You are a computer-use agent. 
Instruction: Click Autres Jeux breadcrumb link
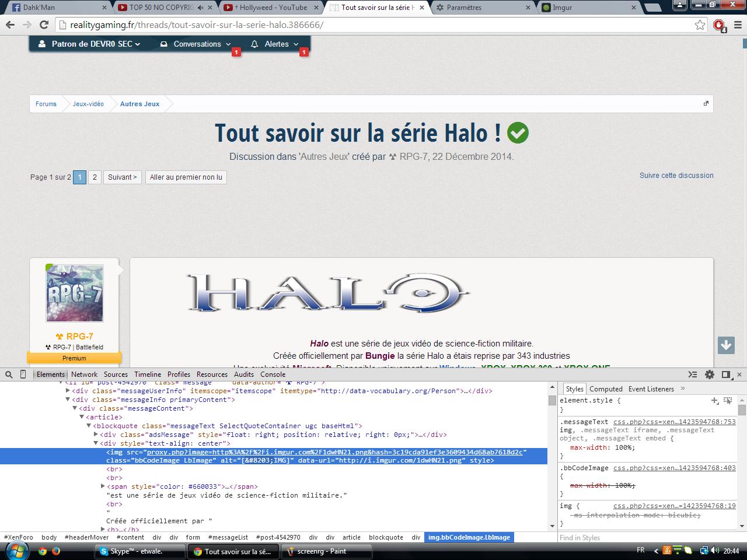(139, 104)
